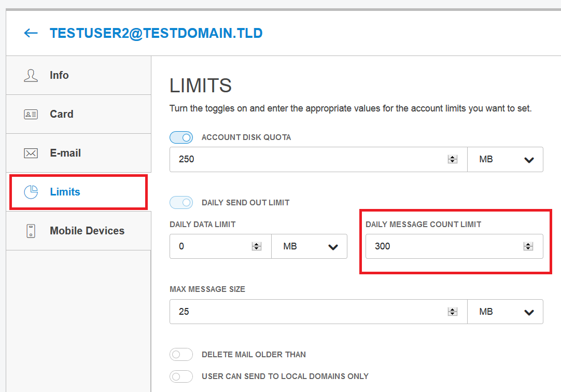Image resolution: width=561 pixels, height=392 pixels.
Task: Click the back arrow icon
Action: point(31,33)
